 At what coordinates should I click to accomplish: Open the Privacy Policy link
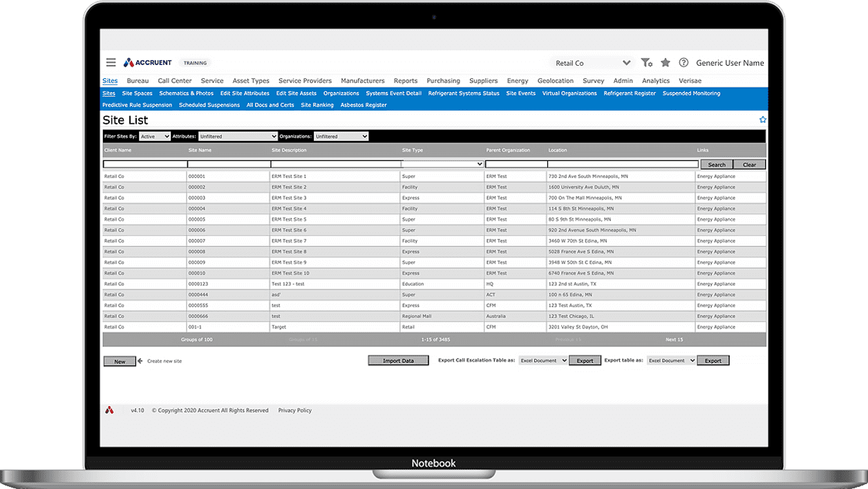(295, 410)
